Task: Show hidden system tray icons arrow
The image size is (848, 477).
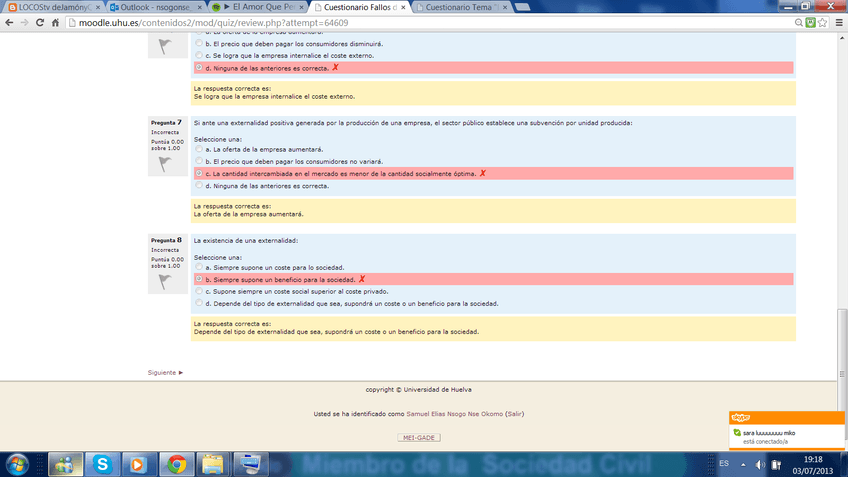Action: (744, 464)
